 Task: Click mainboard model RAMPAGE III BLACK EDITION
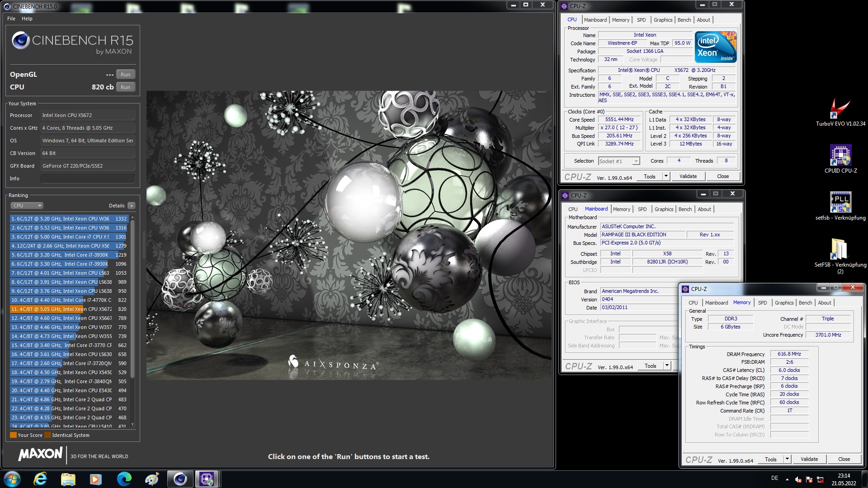[642, 235]
